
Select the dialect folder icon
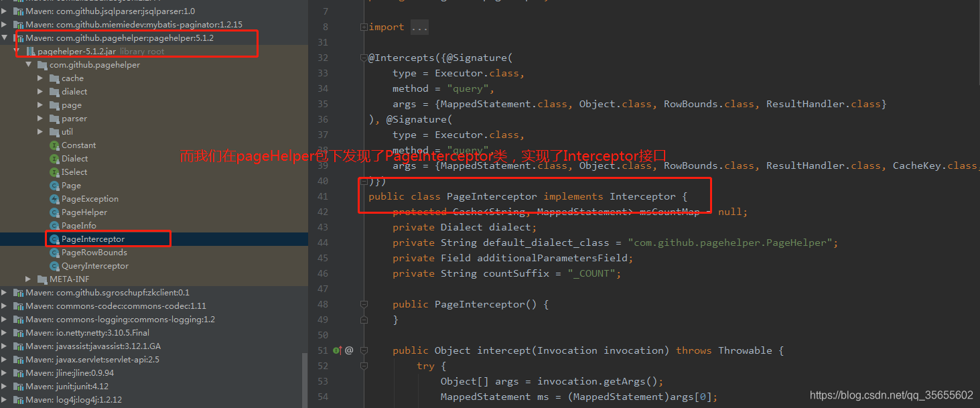pyautogui.click(x=54, y=92)
